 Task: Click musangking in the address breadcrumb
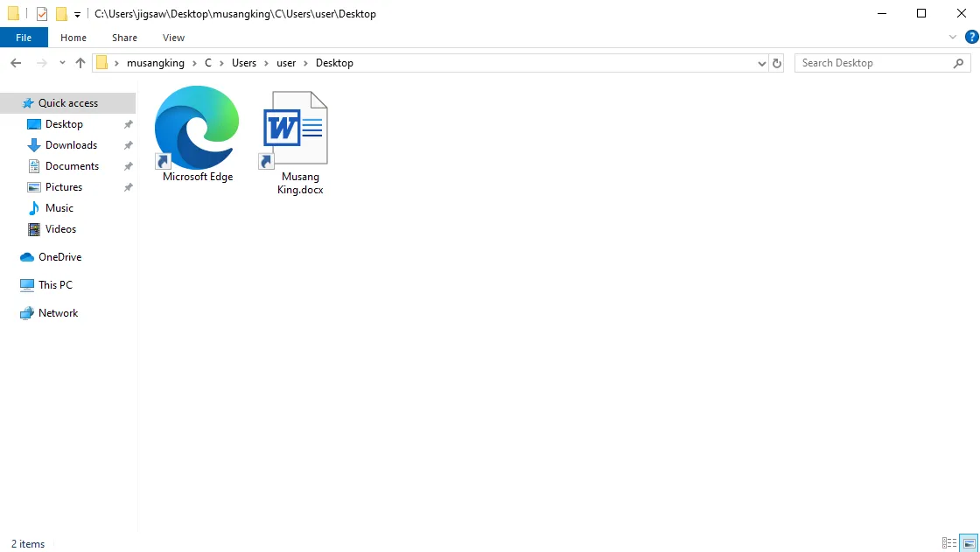[x=156, y=63]
